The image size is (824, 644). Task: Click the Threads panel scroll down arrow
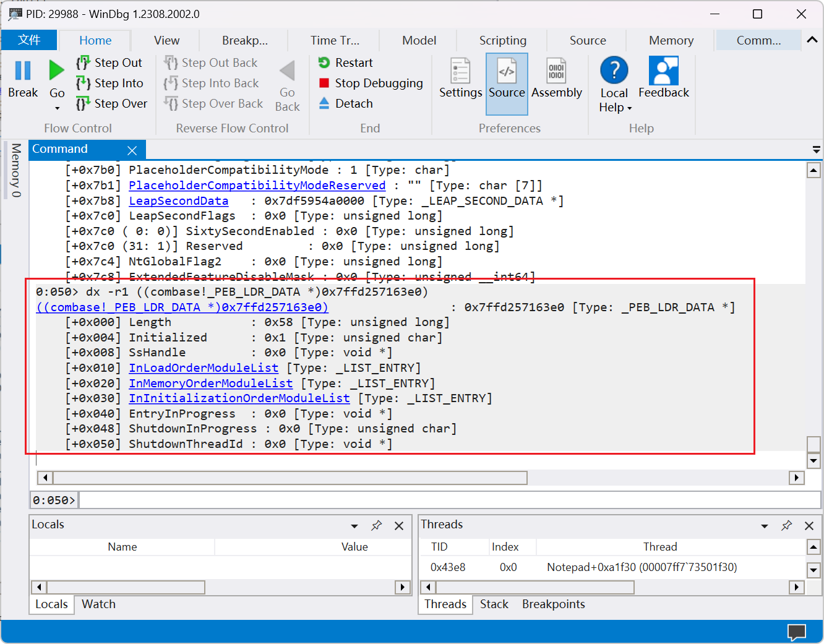click(813, 570)
